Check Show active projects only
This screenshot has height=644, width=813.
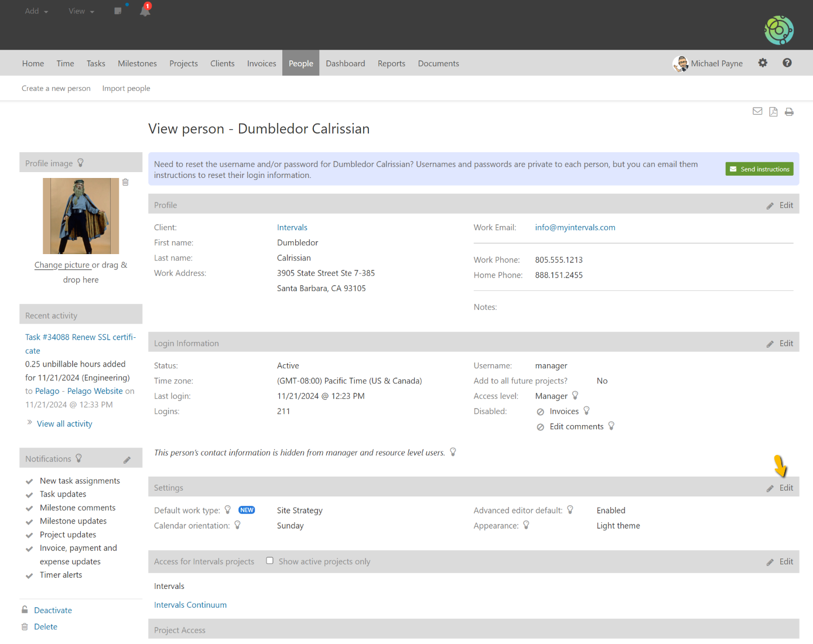[x=269, y=561]
